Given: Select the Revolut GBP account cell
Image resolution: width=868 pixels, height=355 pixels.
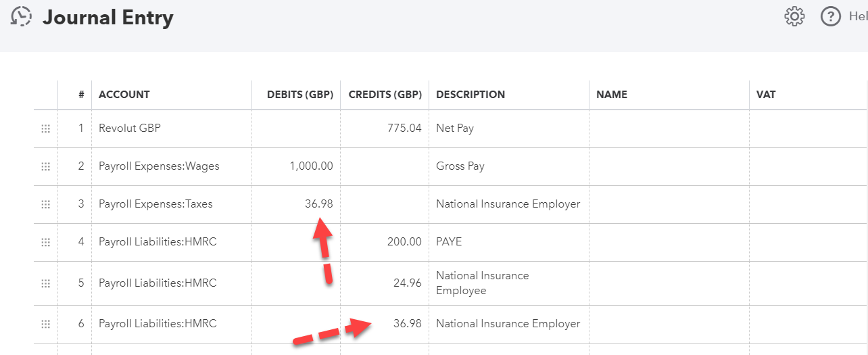Looking at the screenshot, I should pyautogui.click(x=171, y=128).
